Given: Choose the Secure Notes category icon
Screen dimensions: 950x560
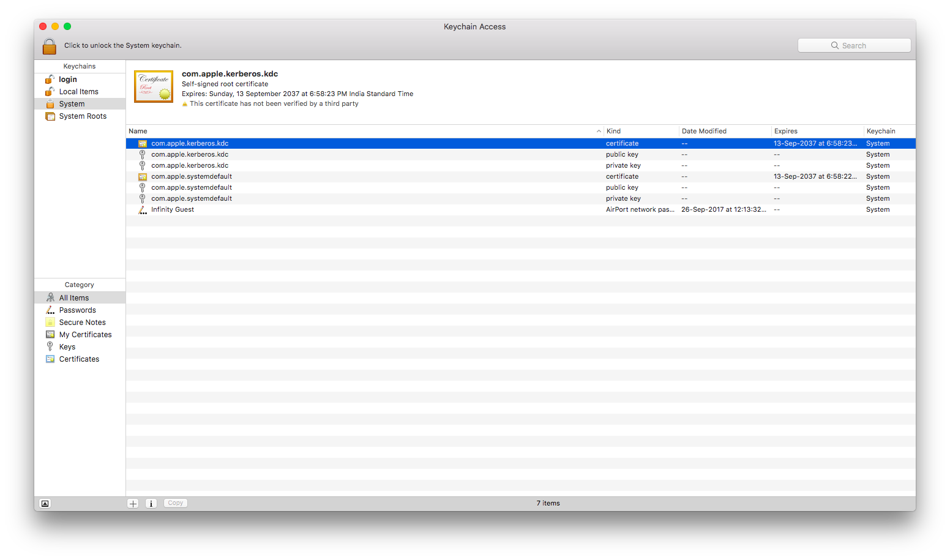Looking at the screenshot, I should (x=50, y=323).
